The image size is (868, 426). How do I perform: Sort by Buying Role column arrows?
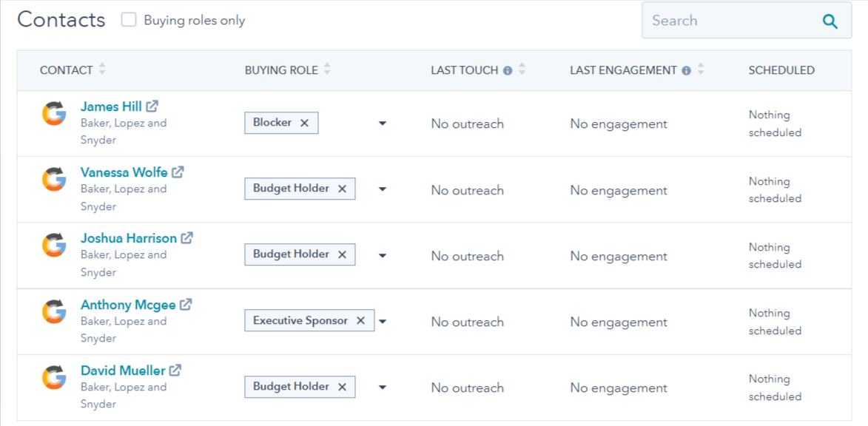pyautogui.click(x=327, y=70)
